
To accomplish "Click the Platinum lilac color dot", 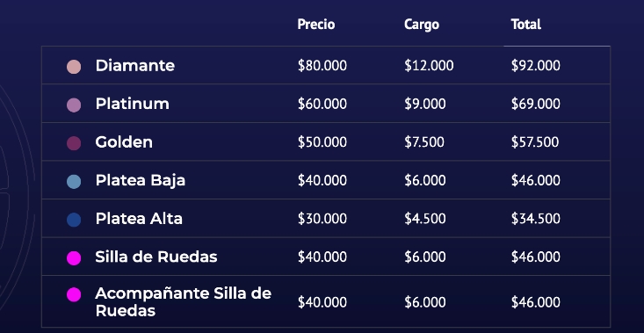I will 74,105.
